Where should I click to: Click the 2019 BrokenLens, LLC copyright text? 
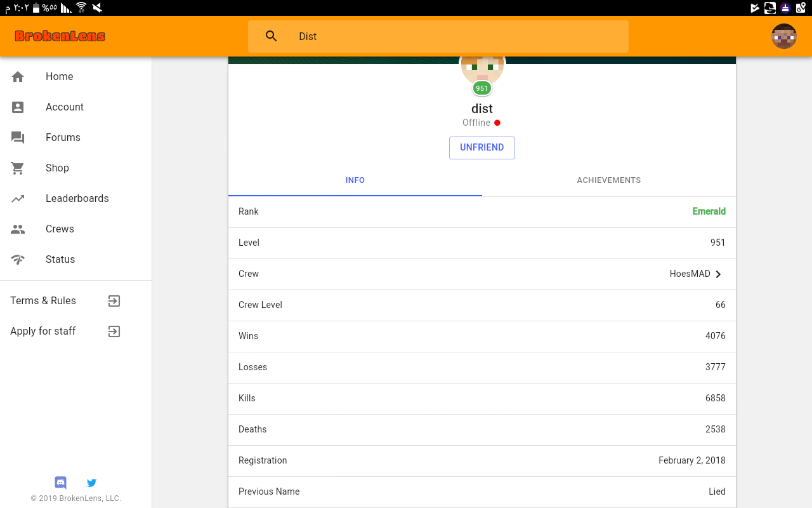pyautogui.click(x=76, y=498)
